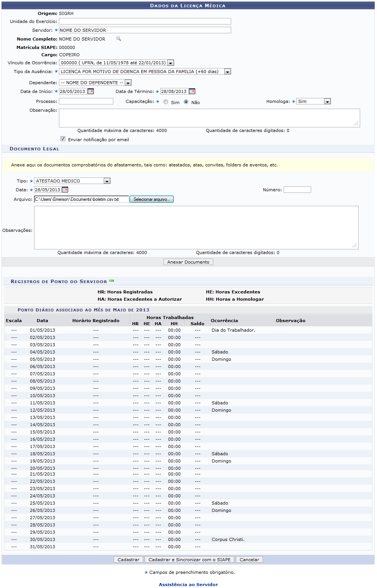Click the HH column header
The height and width of the screenshot is (588, 377).
(x=174, y=324)
